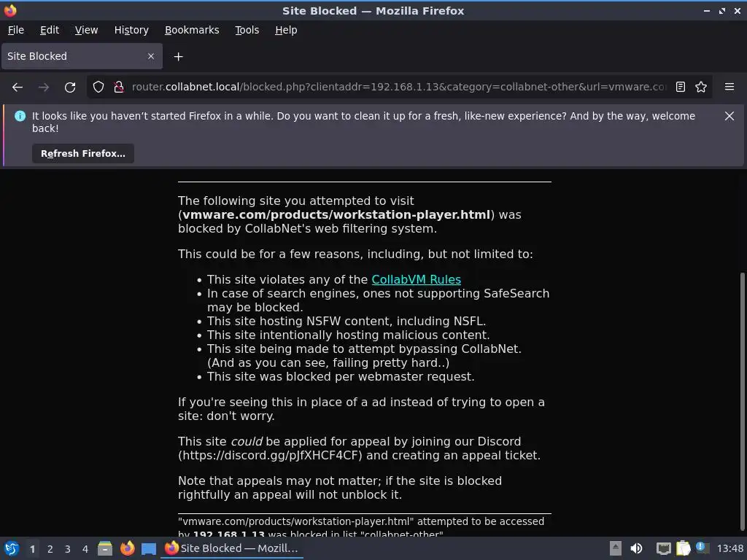This screenshot has height=560, width=747.
Task: Switch to workspace 2
Action: (x=50, y=549)
